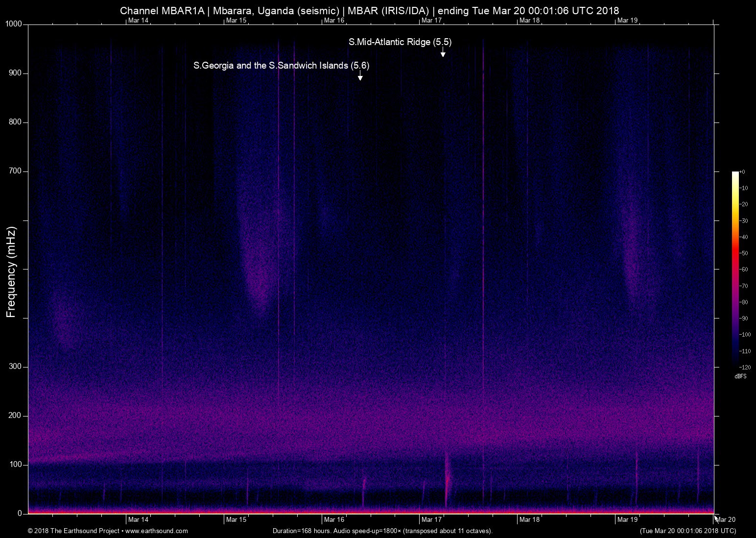Image resolution: width=756 pixels, height=538 pixels.
Task: Click the arrow under S.Mid-Atlantic Ridge label
Action: (443, 52)
